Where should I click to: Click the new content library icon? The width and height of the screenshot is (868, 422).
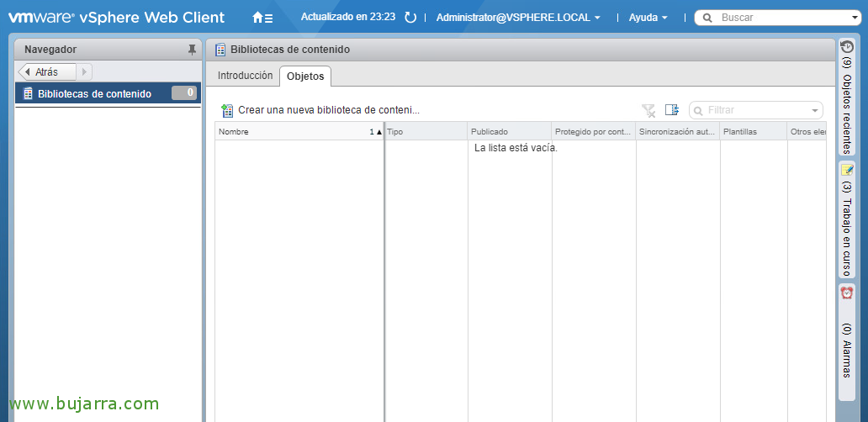(227, 110)
